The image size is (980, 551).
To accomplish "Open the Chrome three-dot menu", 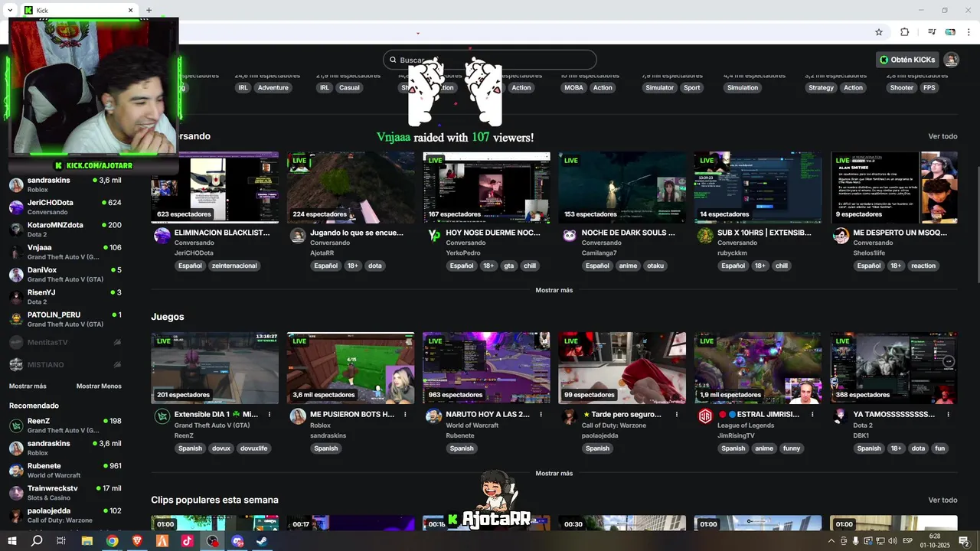I will [x=969, y=32].
